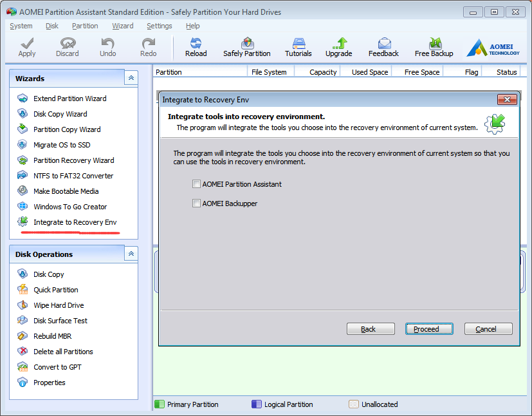Click the 'Windows To Go Creator' label
This screenshot has height=416, width=532.
[x=70, y=207]
